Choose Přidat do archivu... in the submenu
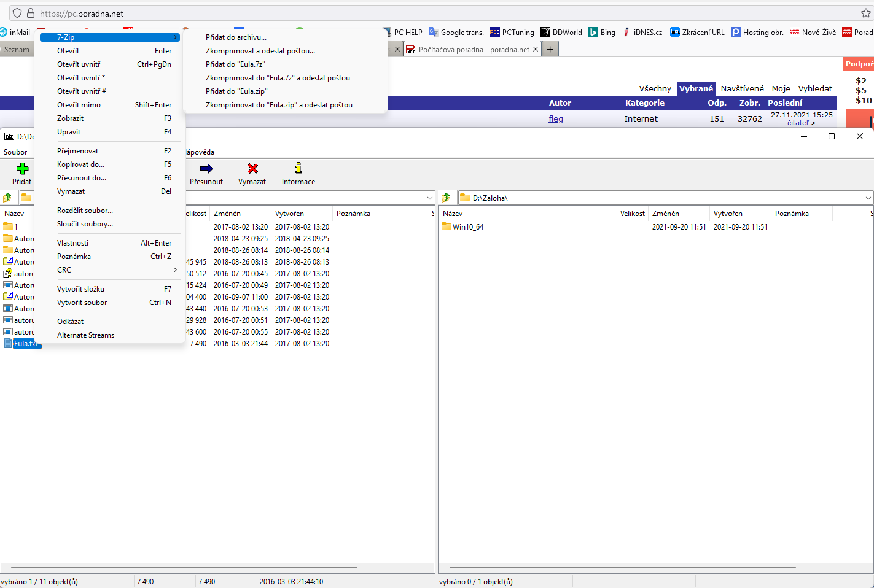Viewport: 874px width, 588px height. pos(236,37)
